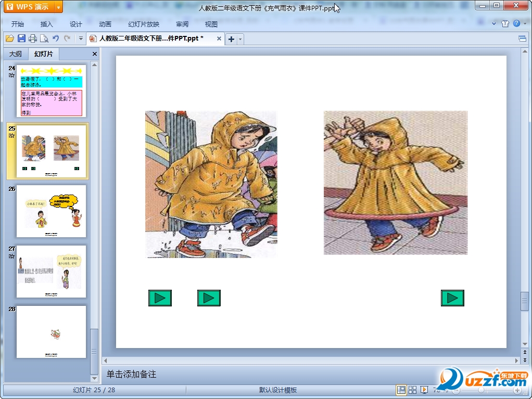This screenshot has height=399, width=532.
Task: Click the 幻灯片 25 / 28 status text
Action: click(x=94, y=390)
